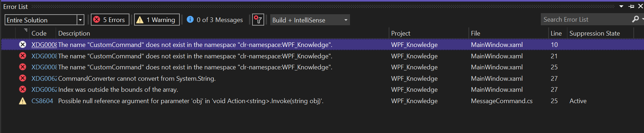Click the error icon of the selected first row

point(23,44)
